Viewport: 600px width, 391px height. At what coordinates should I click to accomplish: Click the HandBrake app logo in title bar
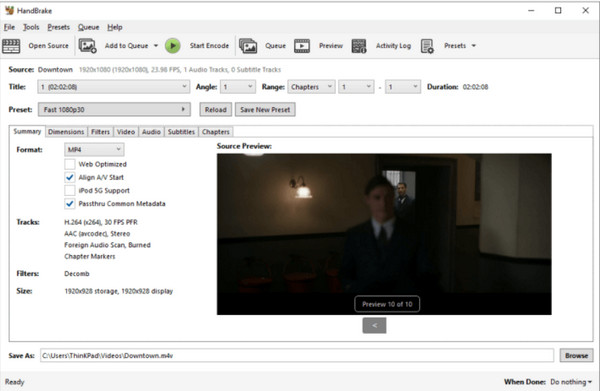tap(9, 10)
